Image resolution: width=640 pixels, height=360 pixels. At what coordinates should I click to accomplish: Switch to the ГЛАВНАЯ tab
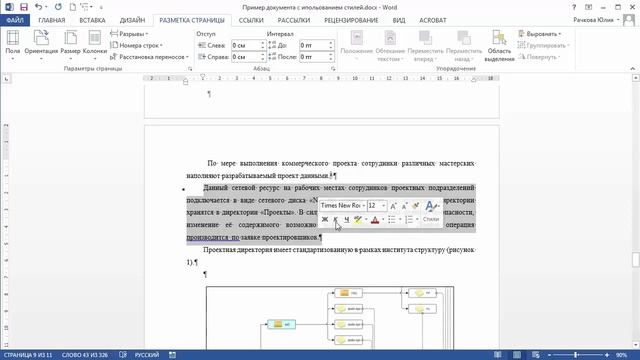click(51, 20)
